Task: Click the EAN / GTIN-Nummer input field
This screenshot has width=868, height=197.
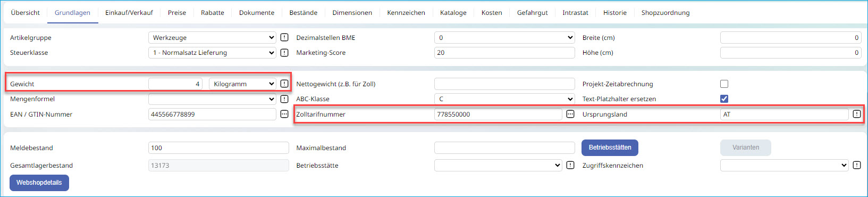Action: coord(212,114)
